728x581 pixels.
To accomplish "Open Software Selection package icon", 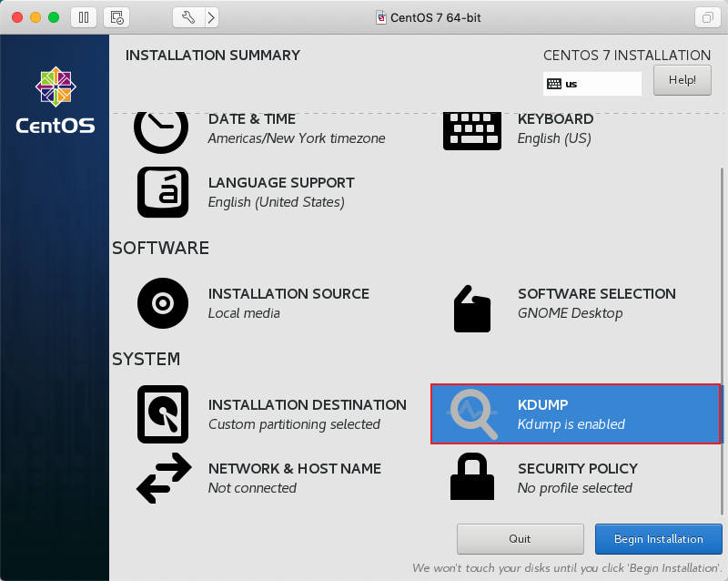I will point(471,309).
